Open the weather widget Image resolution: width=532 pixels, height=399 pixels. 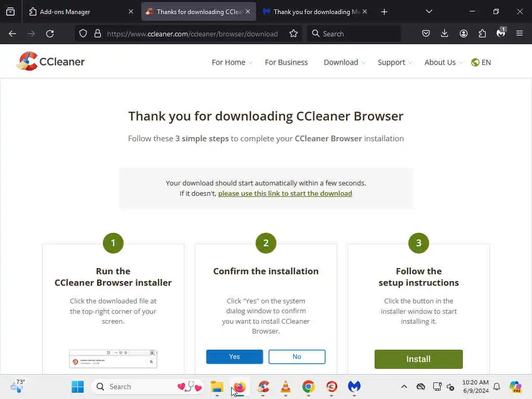pos(17,386)
